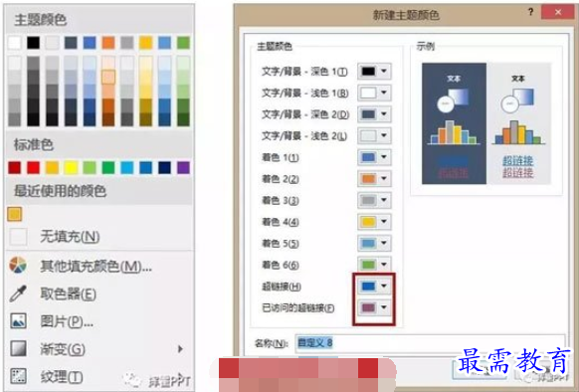Image resolution: width=579 pixels, height=392 pixels.
Task: Open the More Fill Colors color wheel icon
Action: (x=18, y=266)
